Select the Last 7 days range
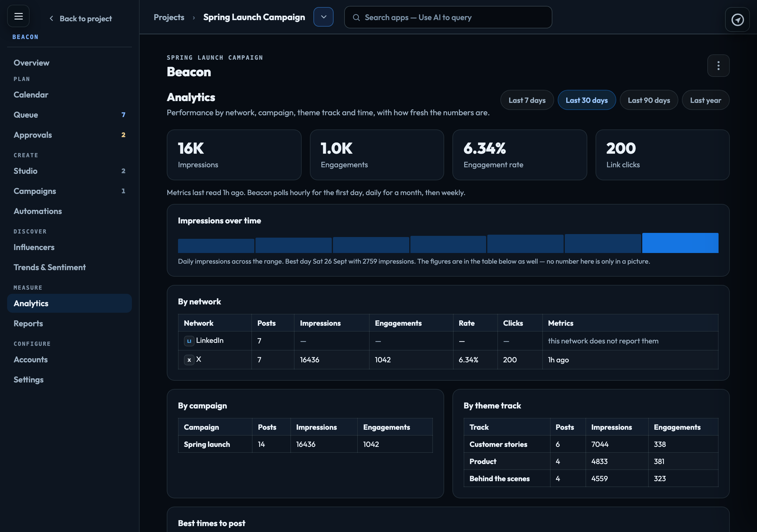The height and width of the screenshot is (532, 757). (527, 100)
